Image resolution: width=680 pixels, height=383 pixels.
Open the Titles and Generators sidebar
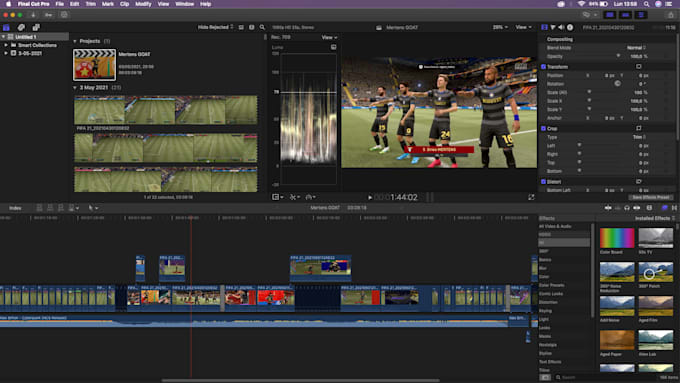pyautogui.click(x=36, y=27)
